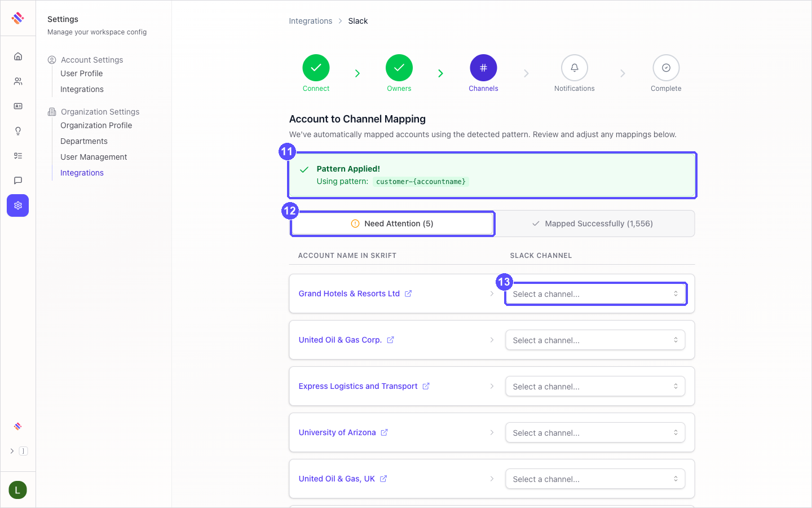Screen dimensions: 812x508
Task: Open Express Logistics and Transport external link icon
Action: (x=426, y=386)
